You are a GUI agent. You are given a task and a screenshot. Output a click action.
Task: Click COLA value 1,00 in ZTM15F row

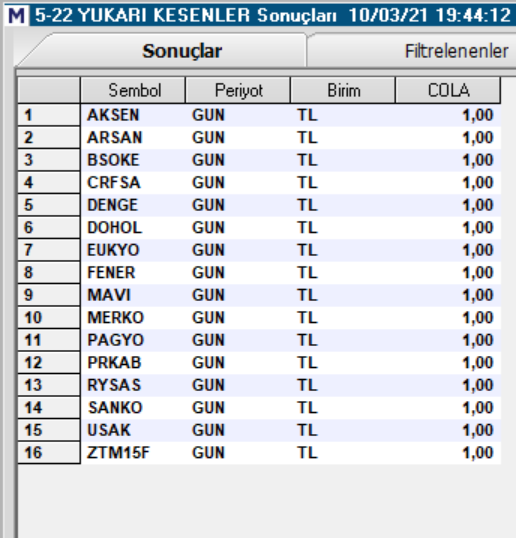(448, 453)
